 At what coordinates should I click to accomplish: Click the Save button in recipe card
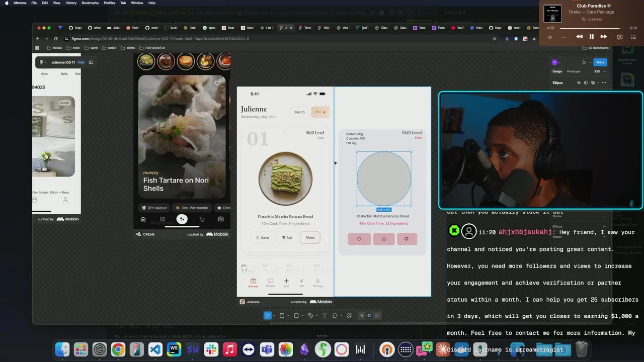pyautogui.click(x=262, y=238)
